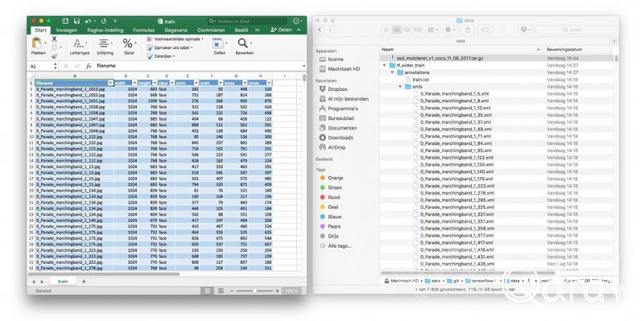Add a new sheet with plus button
644x321 pixels.
(x=84, y=282)
